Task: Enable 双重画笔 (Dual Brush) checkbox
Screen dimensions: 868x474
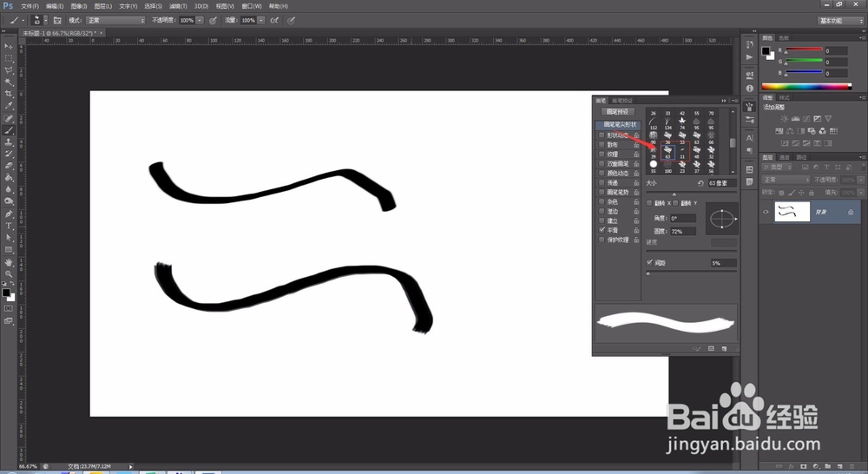Action: tap(602, 163)
